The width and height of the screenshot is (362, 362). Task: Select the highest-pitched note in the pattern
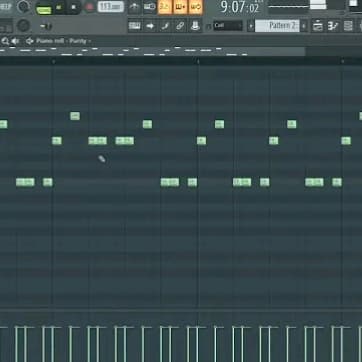[x=75, y=116]
